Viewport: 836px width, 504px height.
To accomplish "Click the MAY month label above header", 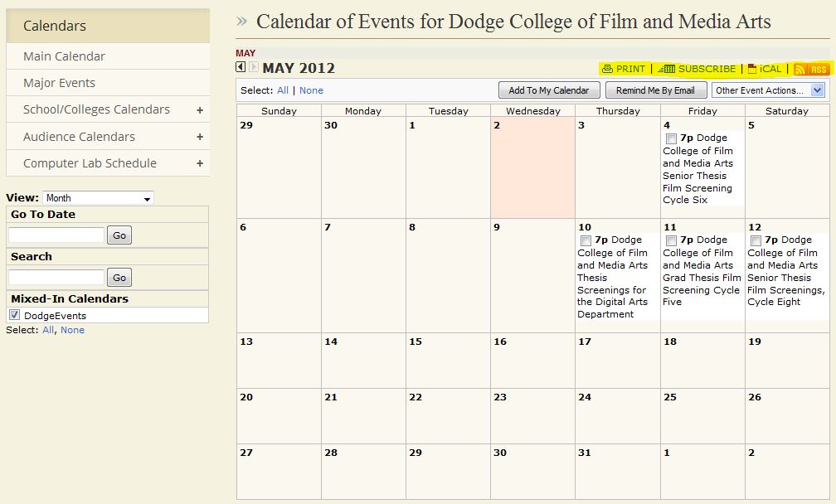I will 245,53.
